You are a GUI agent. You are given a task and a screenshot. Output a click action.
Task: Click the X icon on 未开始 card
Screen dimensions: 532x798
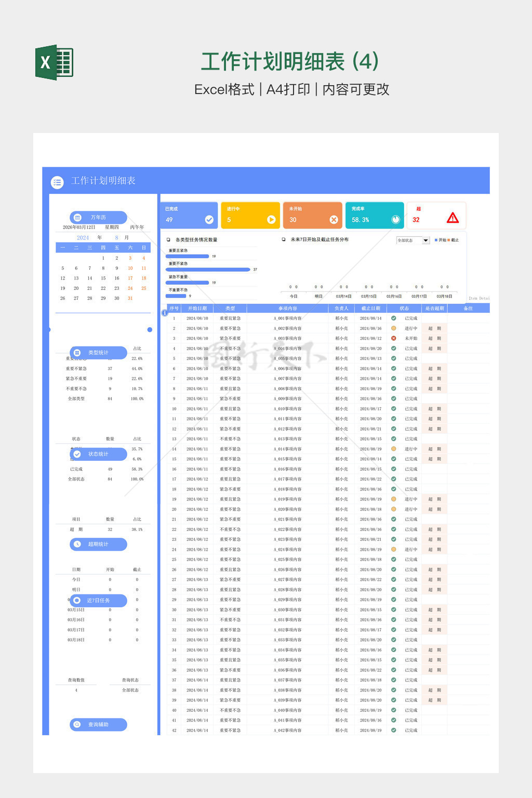click(334, 220)
